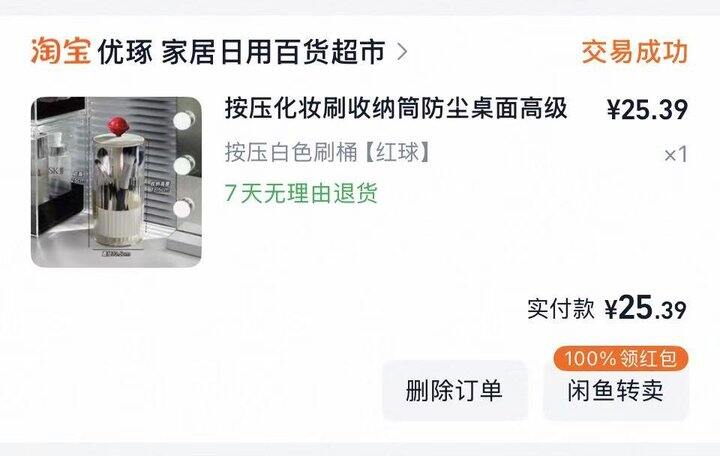Screen dimensions: 720x456
Task: Open the 优琢 家居日用百货超市 shop page
Action: click(241, 51)
